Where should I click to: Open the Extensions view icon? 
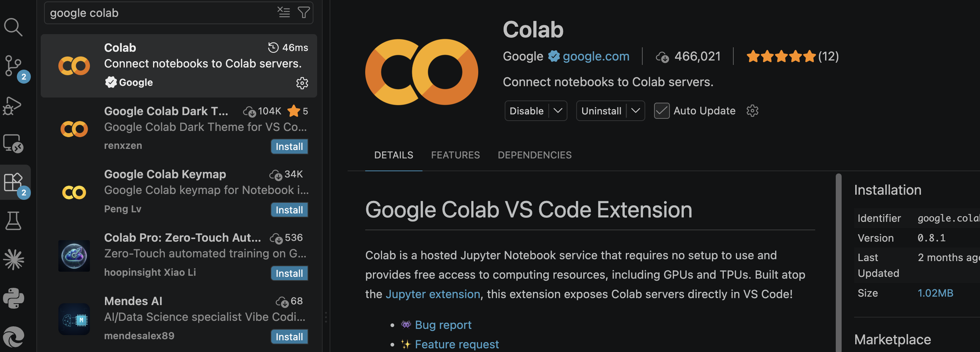13,183
